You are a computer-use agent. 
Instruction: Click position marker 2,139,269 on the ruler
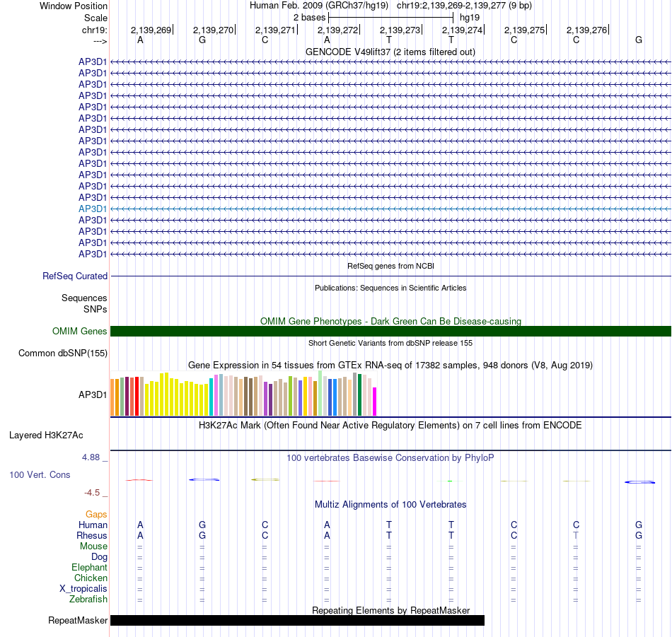[151, 30]
